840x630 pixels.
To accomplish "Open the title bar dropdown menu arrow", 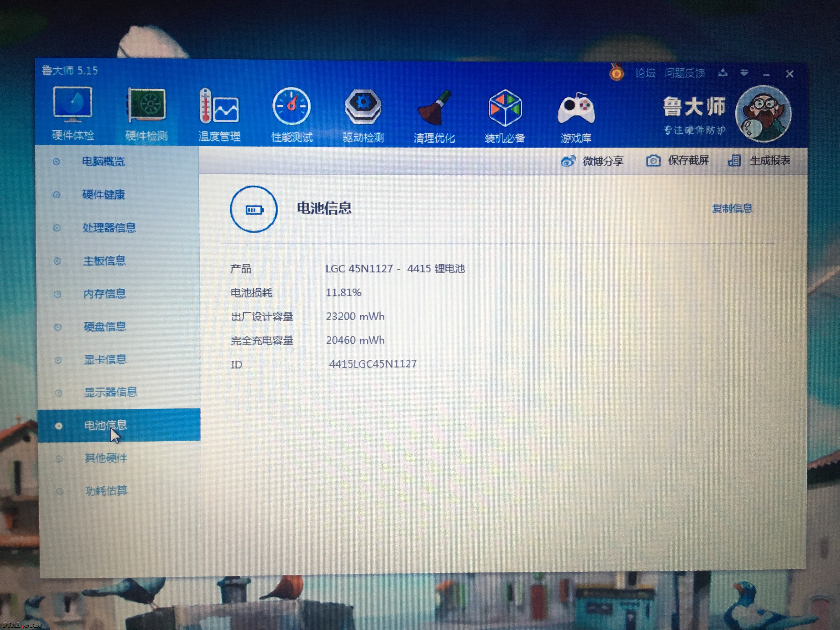I will tap(744, 73).
